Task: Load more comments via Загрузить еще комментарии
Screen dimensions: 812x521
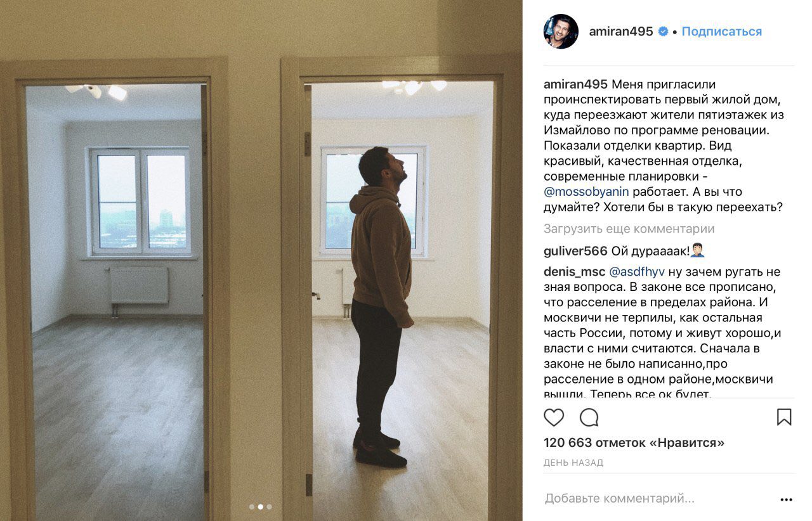Action: click(x=629, y=229)
